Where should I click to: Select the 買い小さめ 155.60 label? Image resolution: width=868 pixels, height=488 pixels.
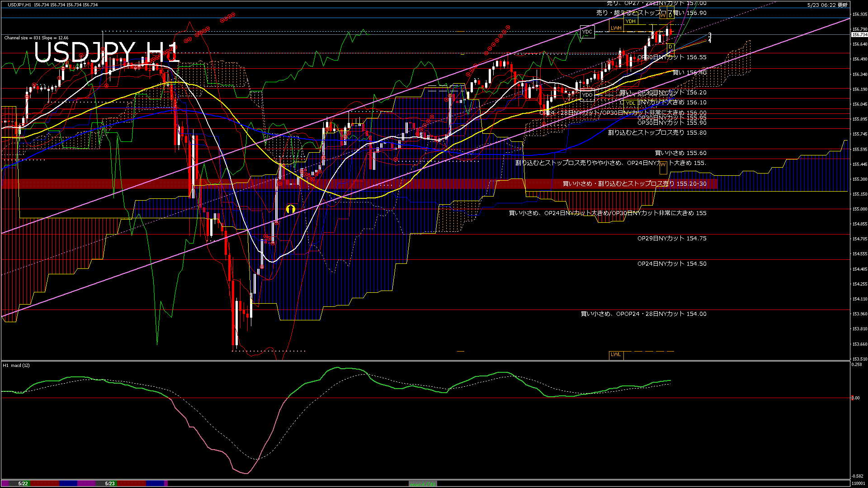click(x=680, y=153)
